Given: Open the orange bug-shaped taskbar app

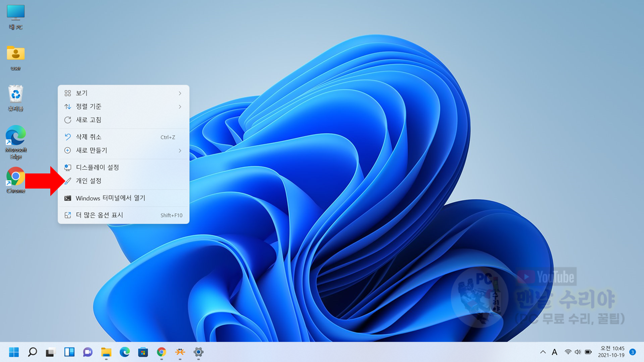Looking at the screenshot, I should [x=180, y=352].
